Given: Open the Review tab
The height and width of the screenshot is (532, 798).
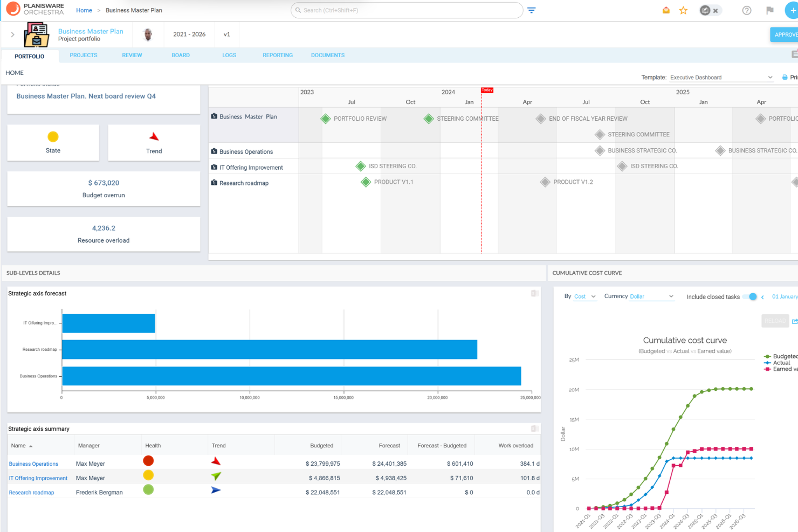Looking at the screenshot, I should point(132,55).
